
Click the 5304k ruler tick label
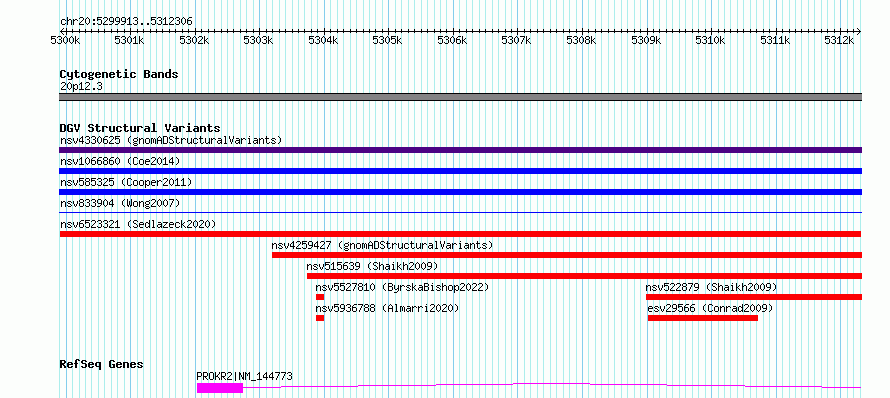324,40
